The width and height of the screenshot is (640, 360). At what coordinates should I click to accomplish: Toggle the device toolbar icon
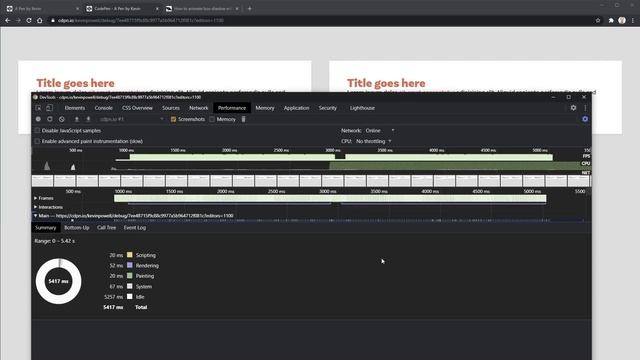49,108
